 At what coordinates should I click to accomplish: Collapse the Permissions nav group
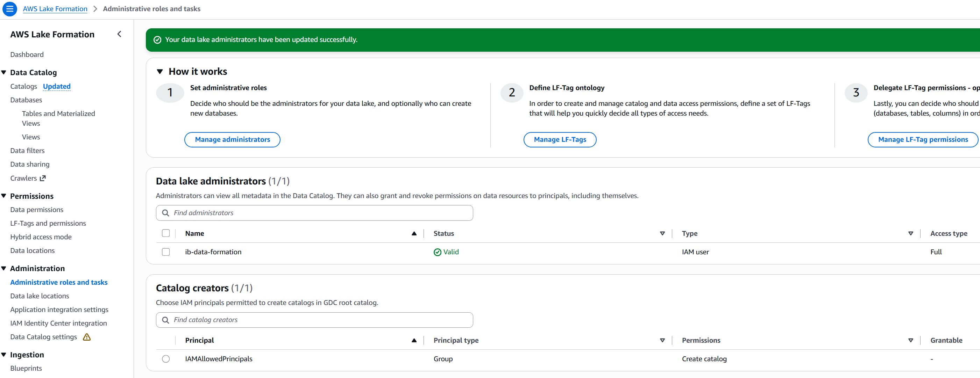[x=4, y=196]
